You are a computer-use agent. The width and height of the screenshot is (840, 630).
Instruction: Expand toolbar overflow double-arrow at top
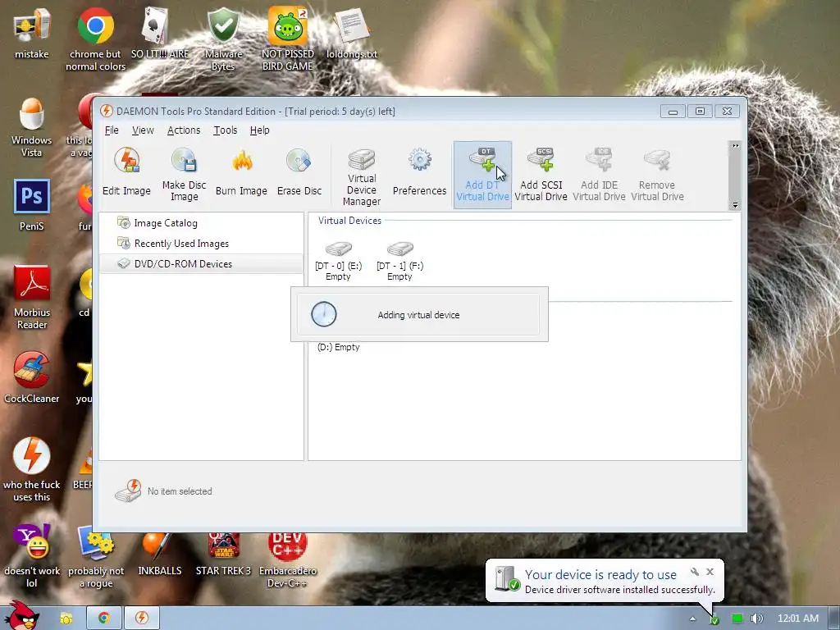736,146
